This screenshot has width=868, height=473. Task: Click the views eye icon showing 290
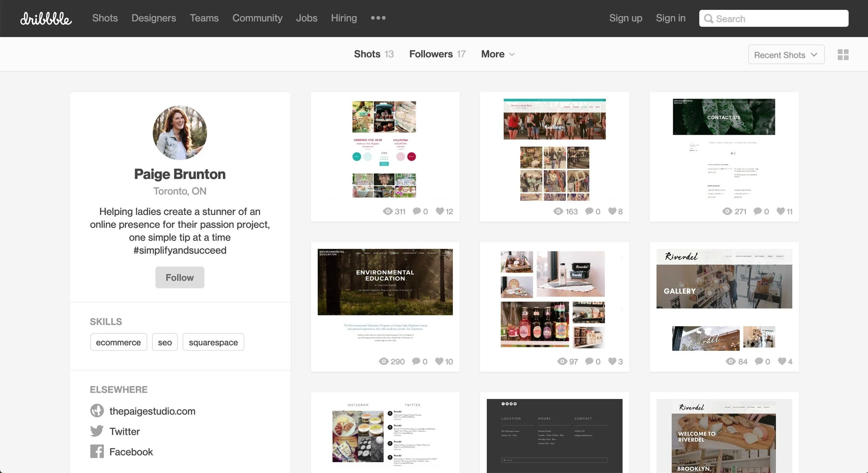pyautogui.click(x=383, y=362)
